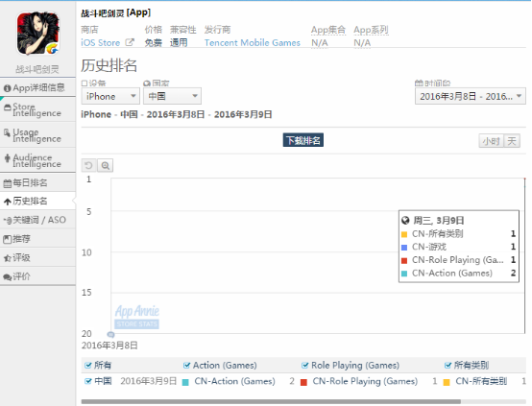Click the calendar icon beside 时间段

[x=419, y=84]
